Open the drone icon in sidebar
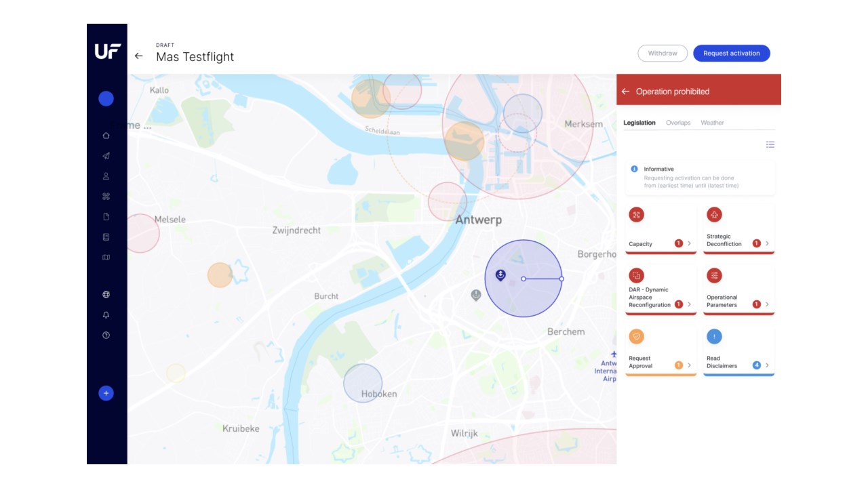The image size is (868, 488). click(106, 197)
